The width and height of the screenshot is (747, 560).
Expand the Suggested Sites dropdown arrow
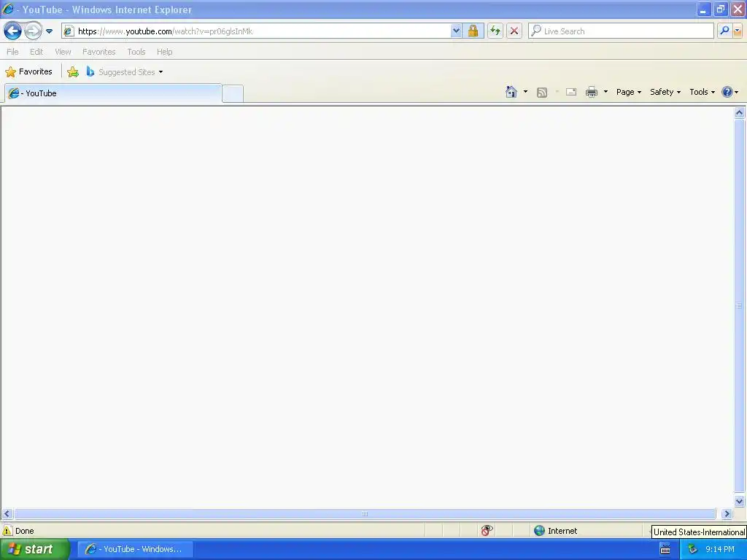tap(161, 72)
